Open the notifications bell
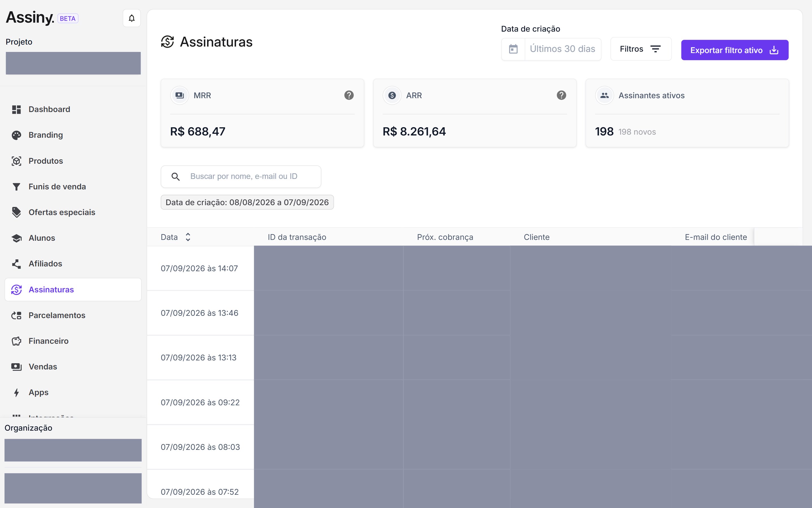 [x=132, y=18]
